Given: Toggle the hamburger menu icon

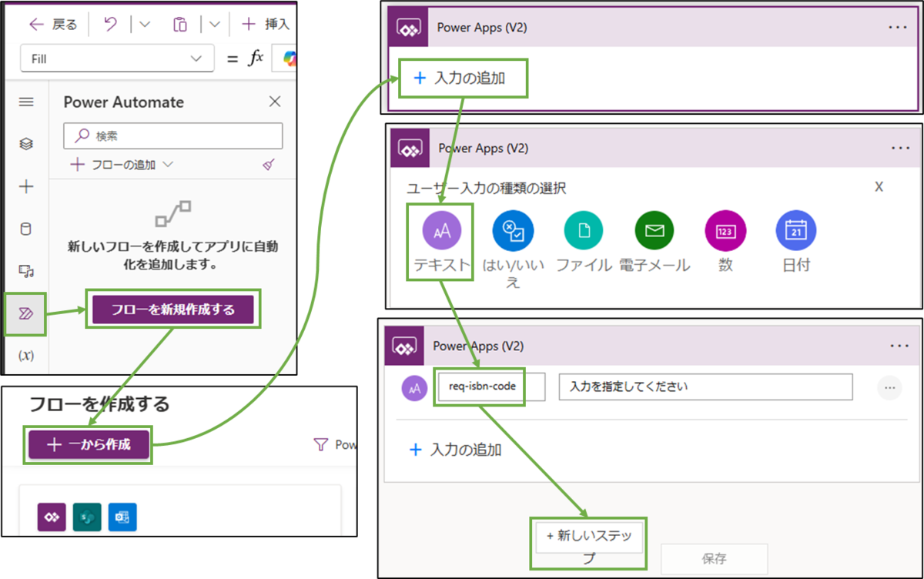Looking at the screenshot, I should [x=26, y=102].
